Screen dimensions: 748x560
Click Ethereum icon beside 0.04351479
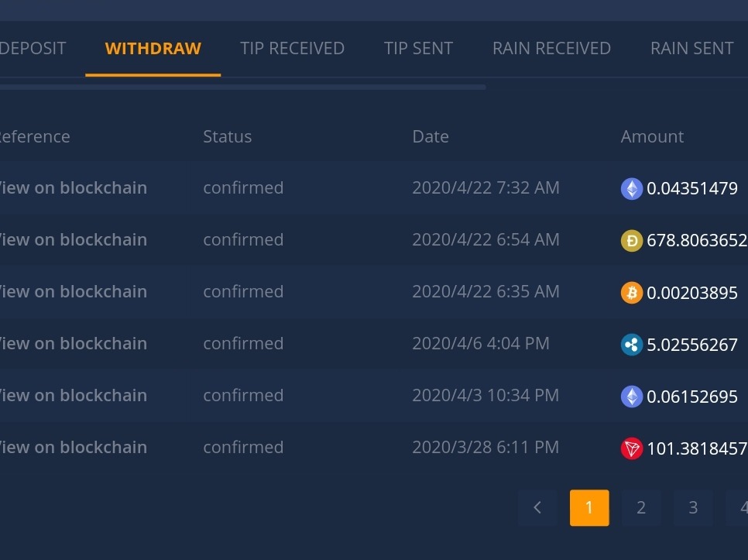tap(632, 188)
